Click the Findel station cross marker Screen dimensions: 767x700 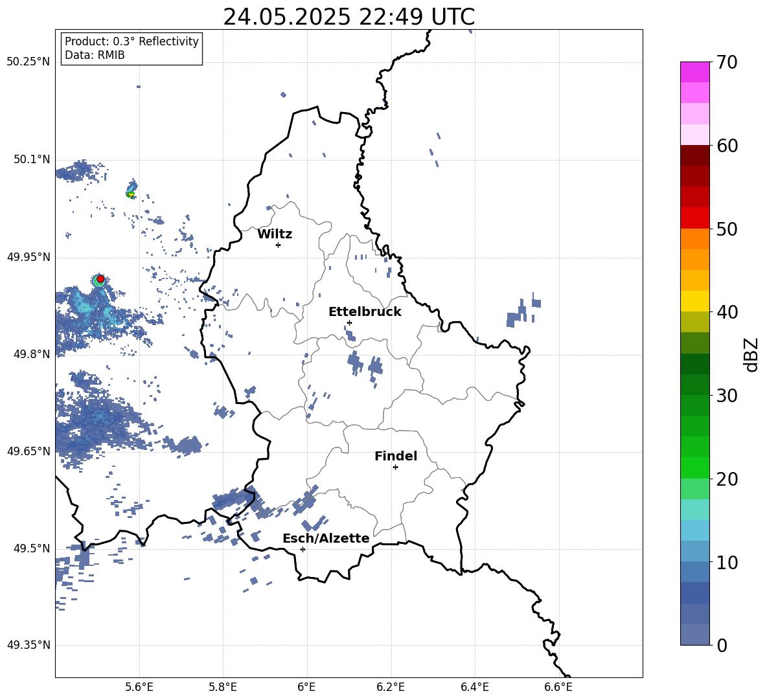pos(395,468)
